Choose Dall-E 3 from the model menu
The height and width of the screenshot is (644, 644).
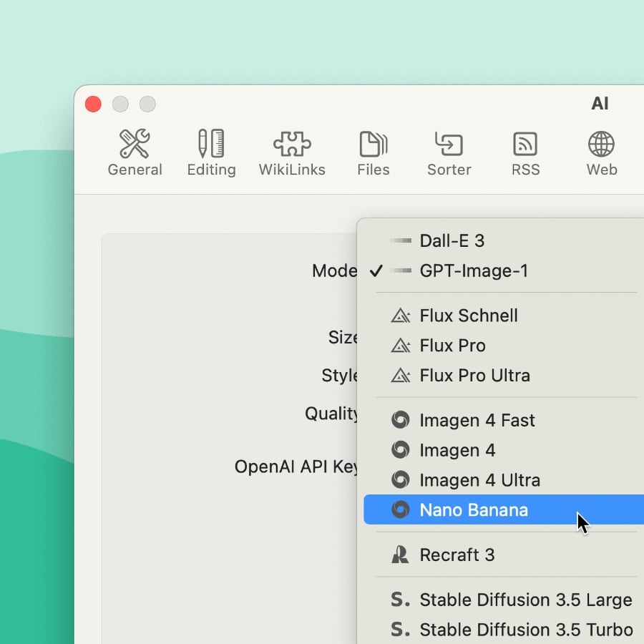point(452,241)
